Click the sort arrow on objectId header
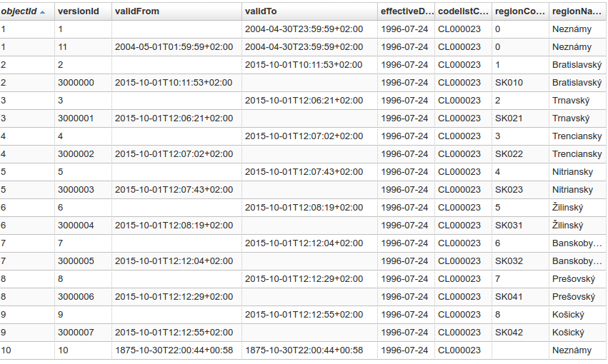This screenshot has height=364, width=608. click(x=42, y=12)
